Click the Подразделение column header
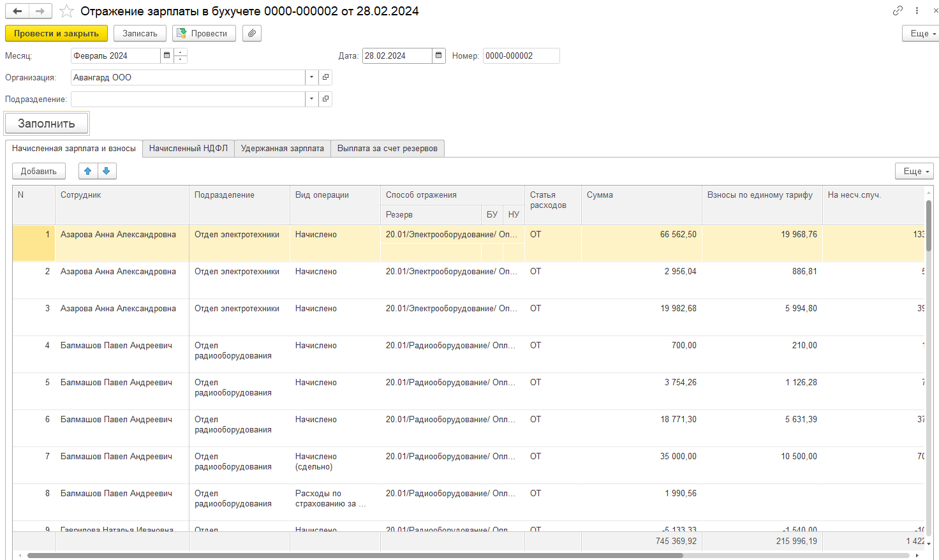939x560 pixels. (239, 205)
